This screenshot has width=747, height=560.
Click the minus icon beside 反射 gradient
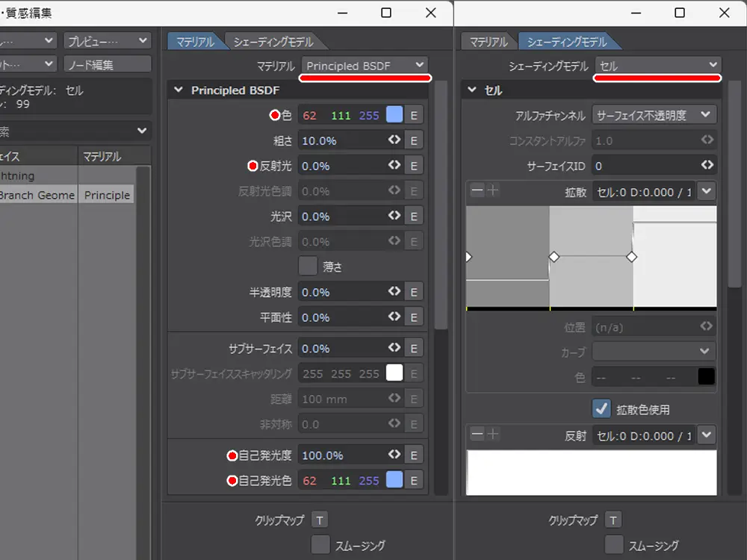pos(477,435)
